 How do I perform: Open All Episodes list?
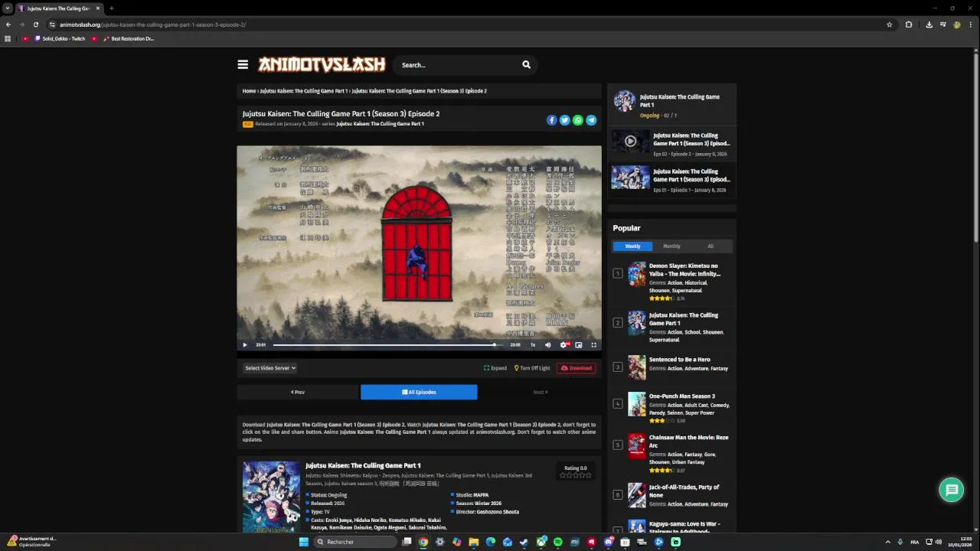419,392
